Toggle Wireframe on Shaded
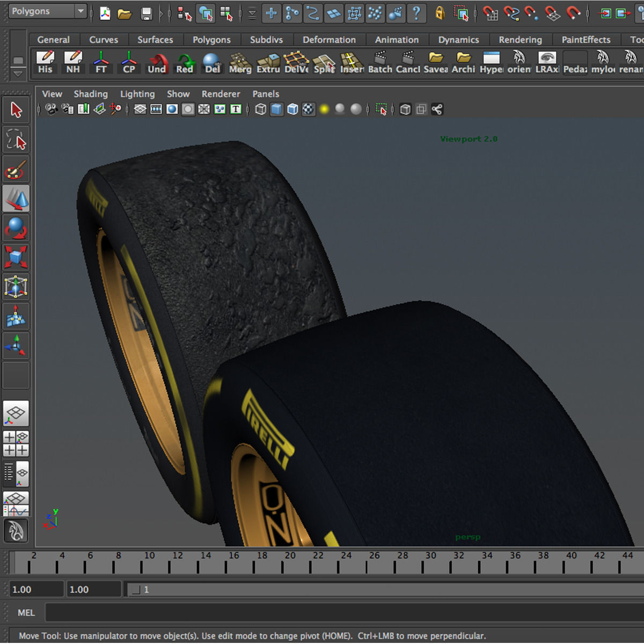This screenshot has width=644, height=644. [292, 109]
